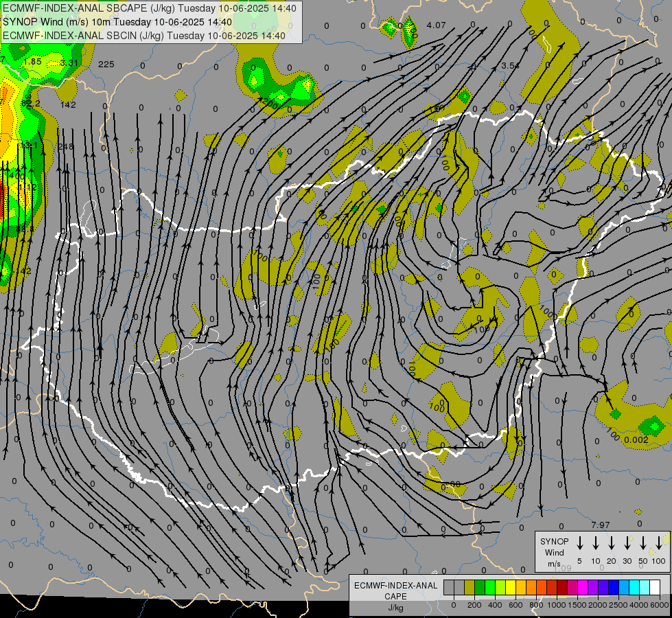Click the SBCIN title line in the header
672x618 pixels.
[x=144, y=36]
